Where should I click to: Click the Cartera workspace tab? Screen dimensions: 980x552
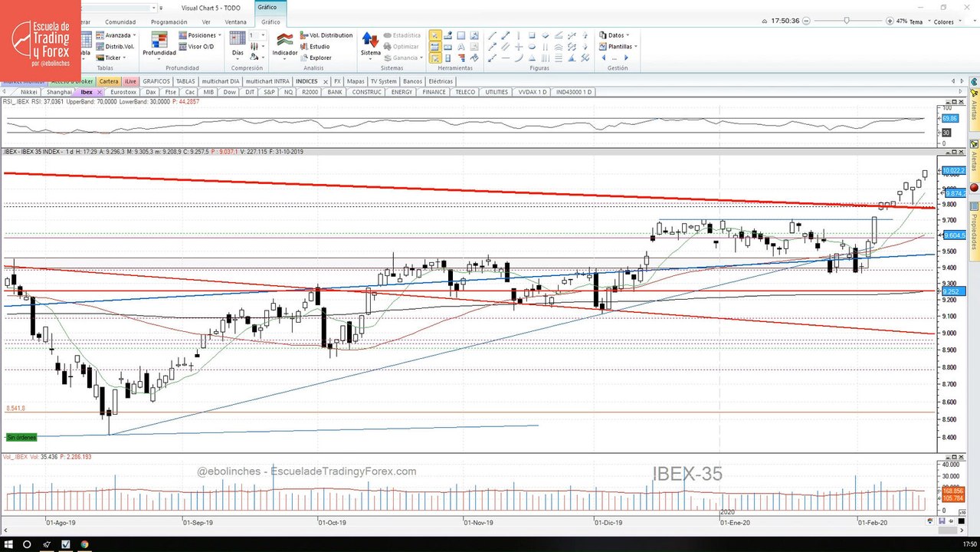[x=109, y=81]
